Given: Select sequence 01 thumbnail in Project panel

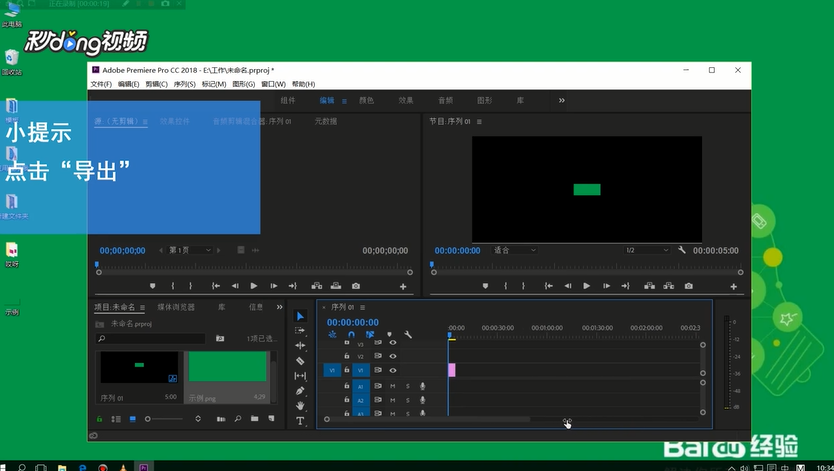Looking at the screenshot, I should point(139,367).
